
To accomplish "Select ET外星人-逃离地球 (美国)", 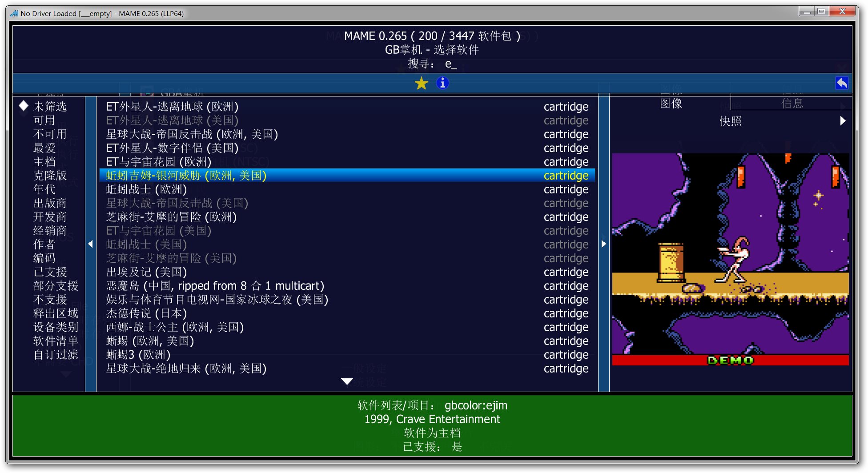I will click(x=347, y=120).
